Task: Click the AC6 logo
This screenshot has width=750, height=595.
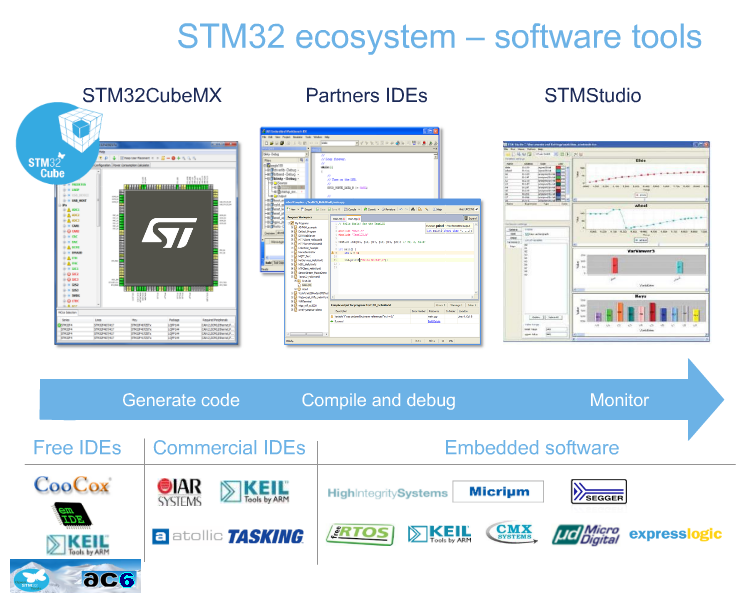Action: tap(109, 579)
